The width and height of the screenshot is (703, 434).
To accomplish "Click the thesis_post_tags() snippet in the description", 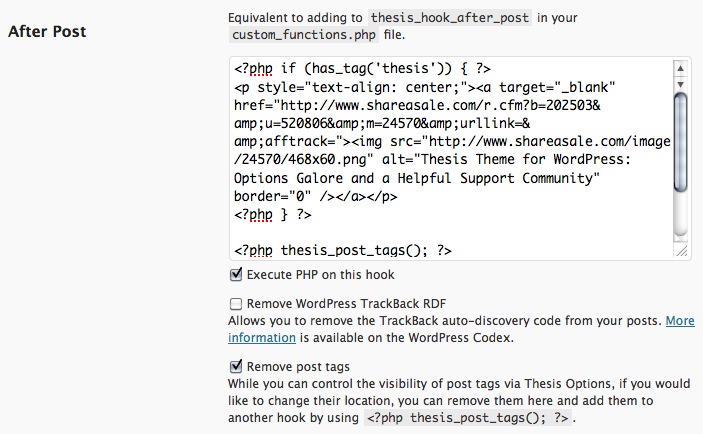I will tap(468, 417).
